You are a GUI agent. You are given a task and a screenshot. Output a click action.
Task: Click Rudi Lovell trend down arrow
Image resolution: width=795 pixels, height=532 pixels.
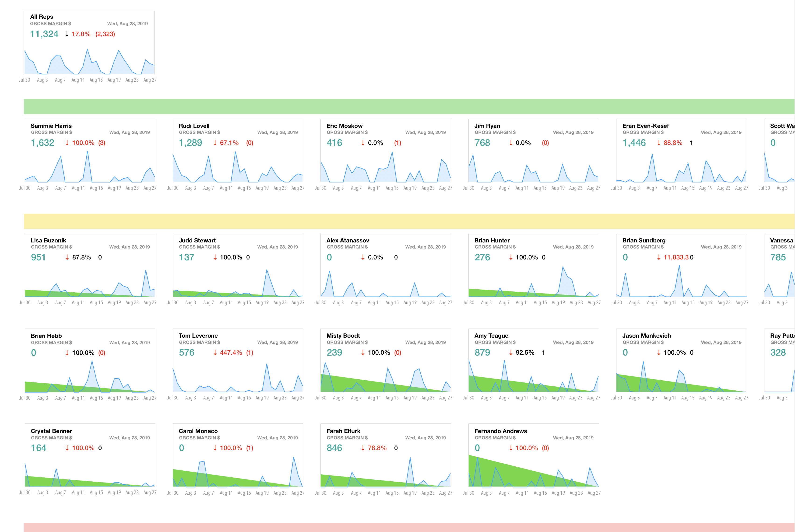[215, 143]
